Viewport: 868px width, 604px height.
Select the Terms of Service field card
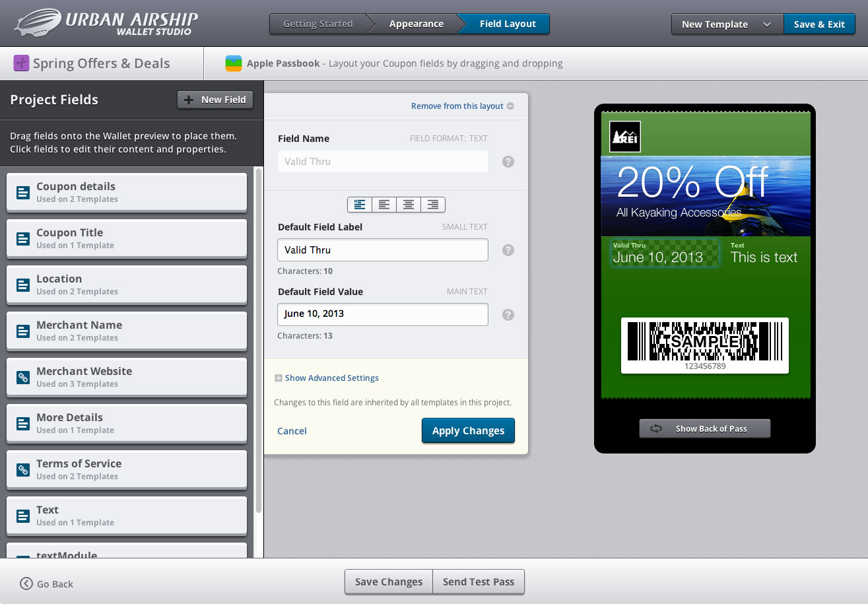coord(127,470)
